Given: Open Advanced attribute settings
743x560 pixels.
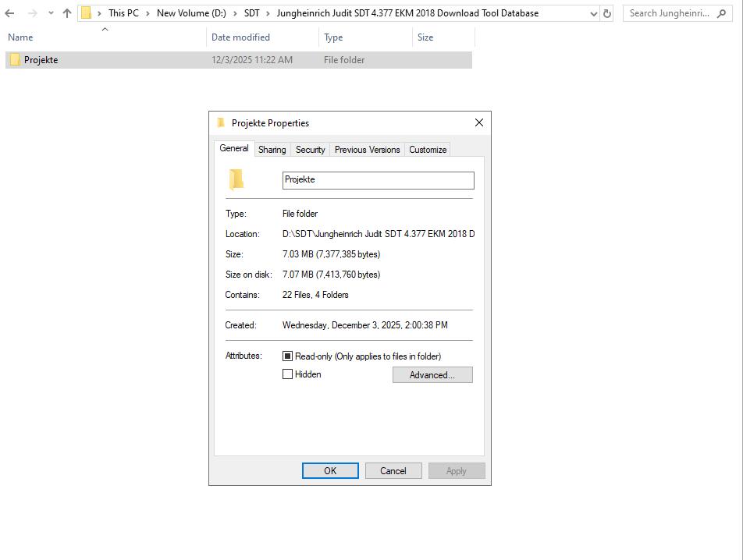Looking at the screenshot, I should 432,374.
